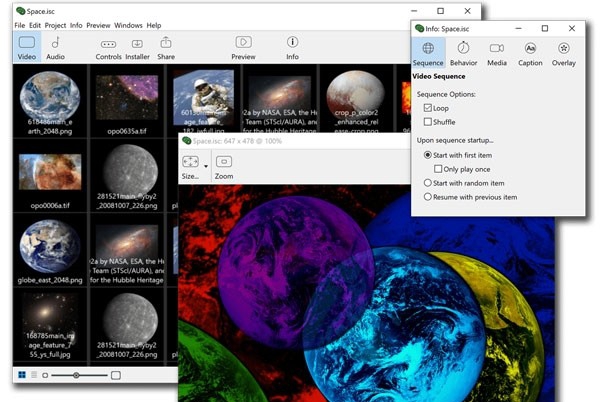600x402 pixels.
Task: Click the Share icon
Action: [166, 47]
